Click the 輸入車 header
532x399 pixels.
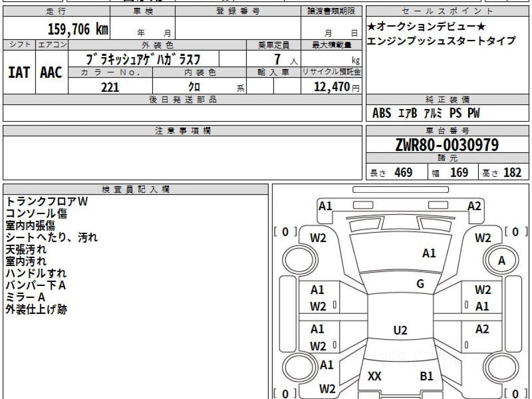pyautogui.click(x=274, y=72)
